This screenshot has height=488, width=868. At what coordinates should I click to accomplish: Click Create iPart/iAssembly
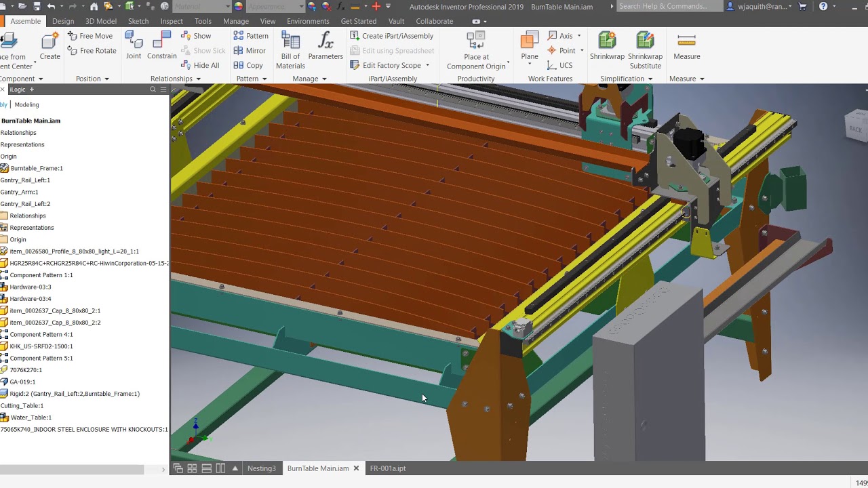pos(392,36)
